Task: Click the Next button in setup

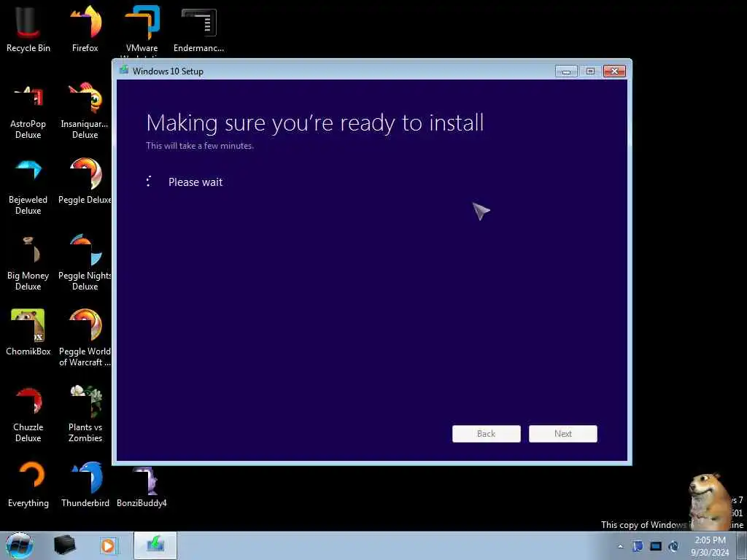Action: 562,434
